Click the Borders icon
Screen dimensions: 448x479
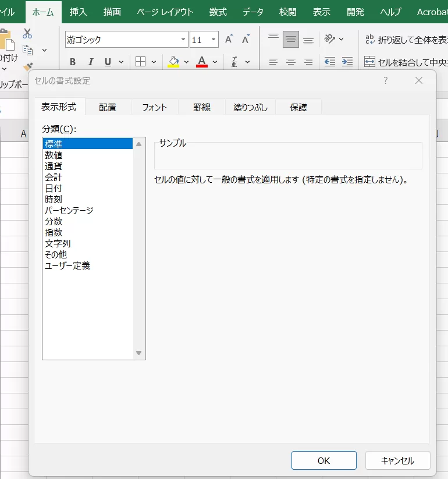click(140, 62)
